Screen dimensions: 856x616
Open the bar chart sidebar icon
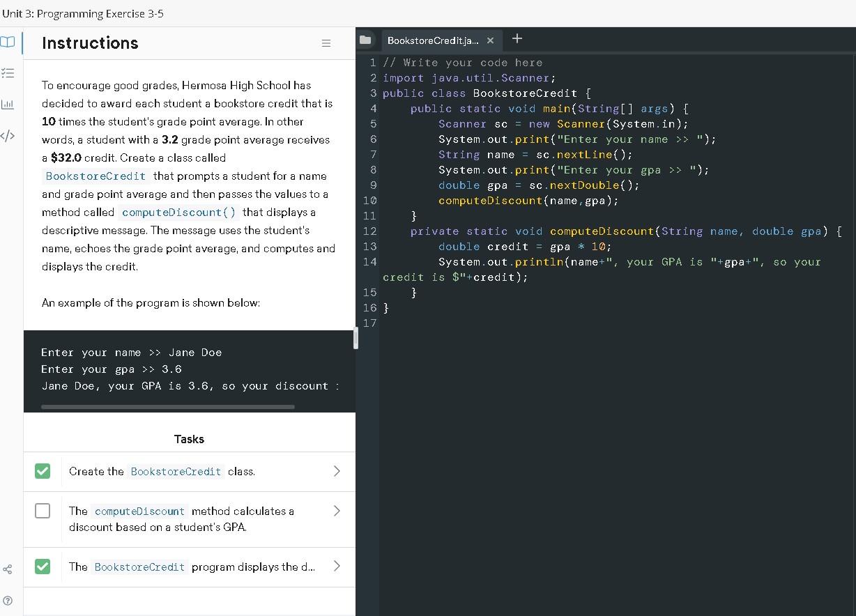coord(9,104)
